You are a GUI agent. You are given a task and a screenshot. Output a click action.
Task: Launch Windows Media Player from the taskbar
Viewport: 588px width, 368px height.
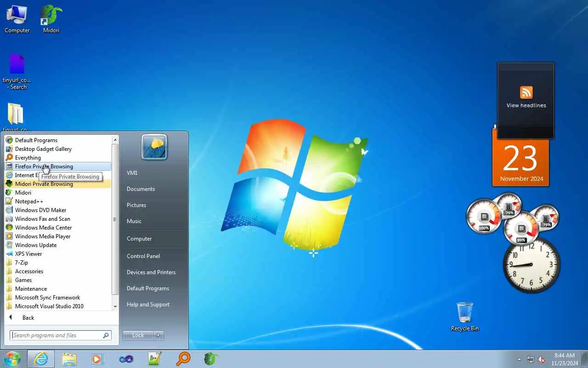pos(97,359)
